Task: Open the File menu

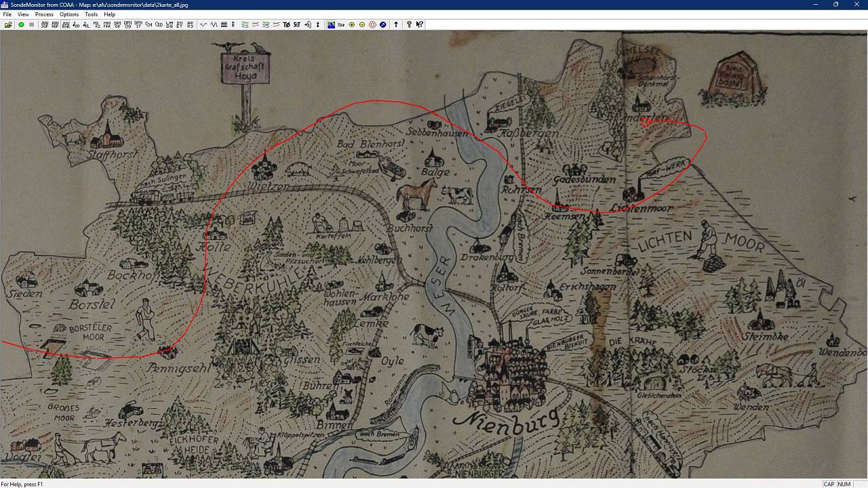Action: pyautogui.click(x=7, y=14)
